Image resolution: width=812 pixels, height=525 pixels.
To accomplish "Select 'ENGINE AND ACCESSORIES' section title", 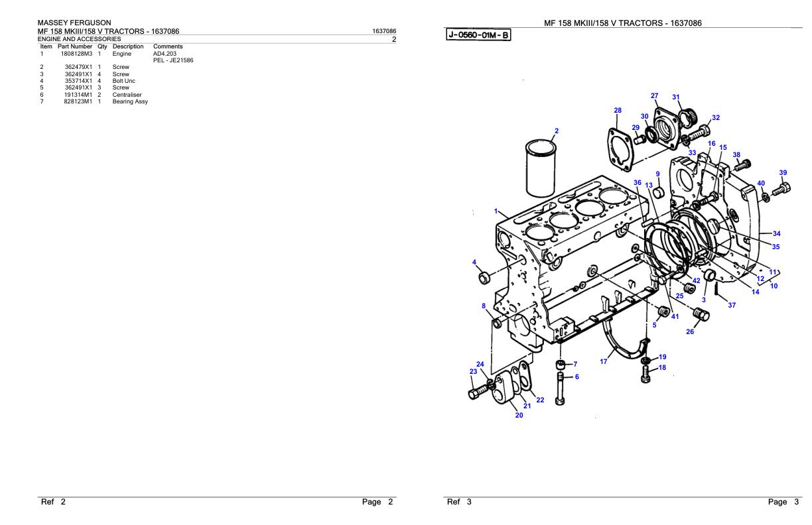I will tap(79, 40).
